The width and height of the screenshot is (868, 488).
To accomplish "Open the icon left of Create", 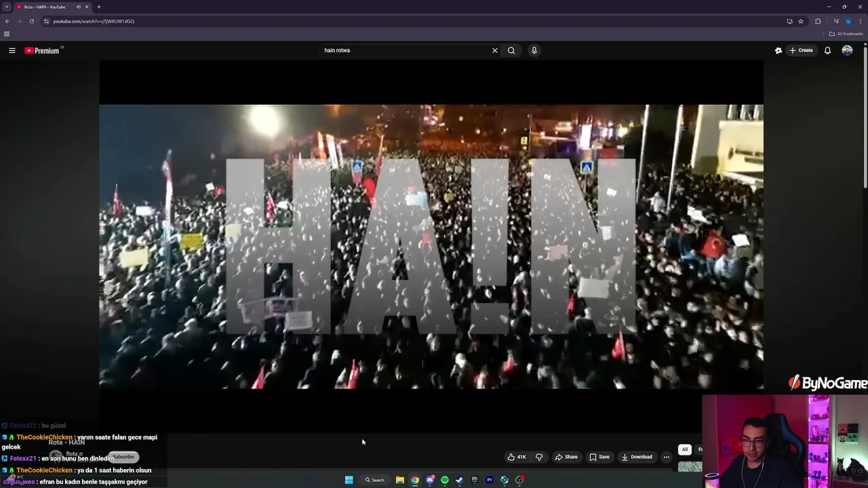I will 778,50.
